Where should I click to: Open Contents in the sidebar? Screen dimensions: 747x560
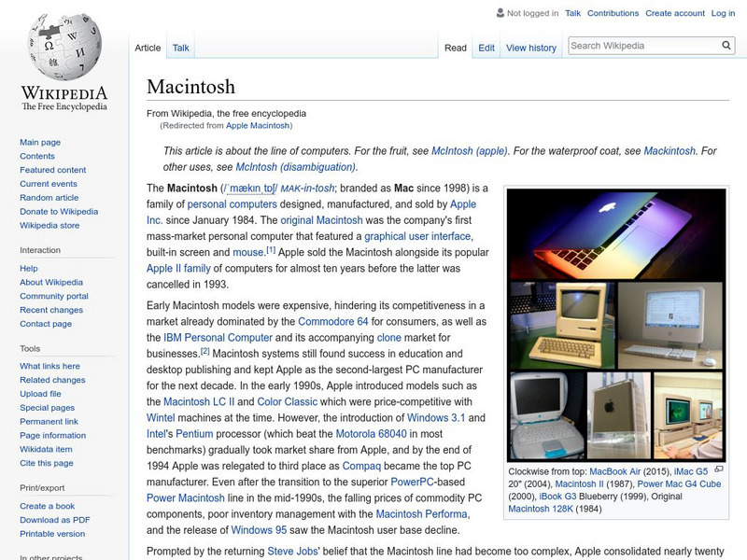[x=37, y=156]
